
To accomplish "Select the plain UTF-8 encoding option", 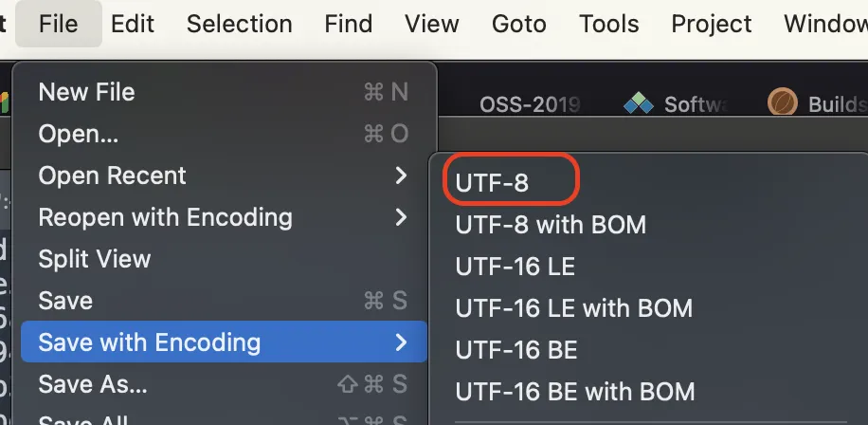I will coord(492,184).
